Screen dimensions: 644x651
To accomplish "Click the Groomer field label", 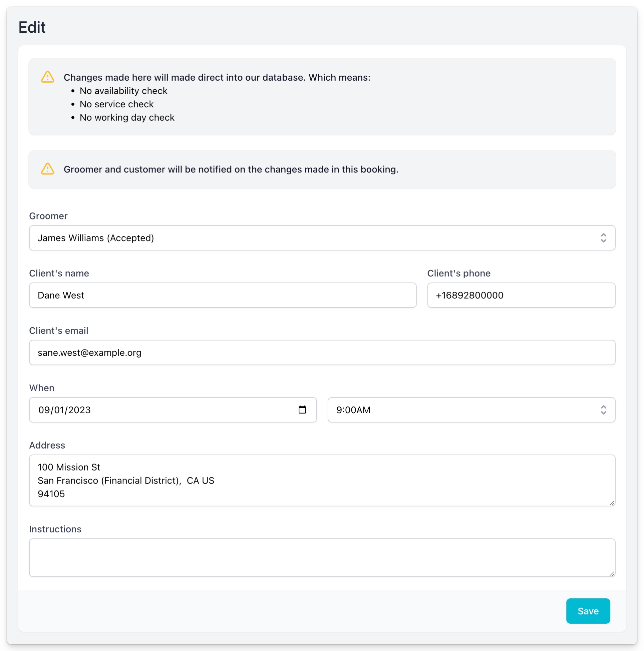I will click(x=48, y=216).
